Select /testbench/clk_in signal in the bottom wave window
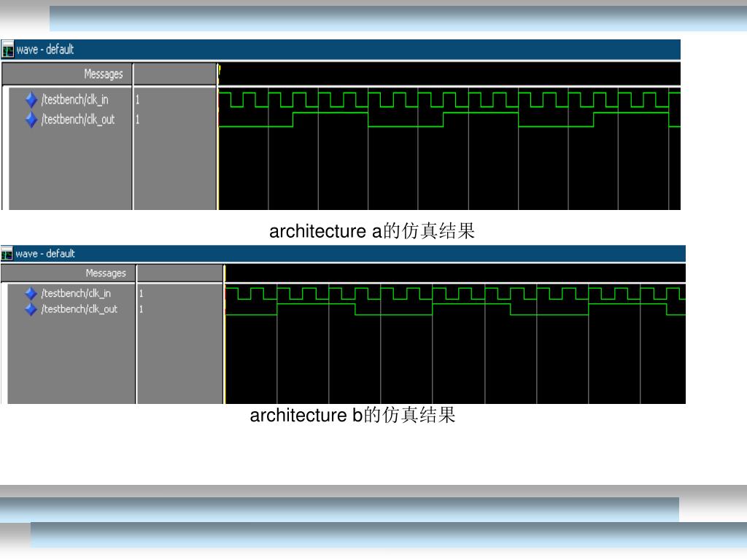747x560 pixels. click(x=76, y=293)
